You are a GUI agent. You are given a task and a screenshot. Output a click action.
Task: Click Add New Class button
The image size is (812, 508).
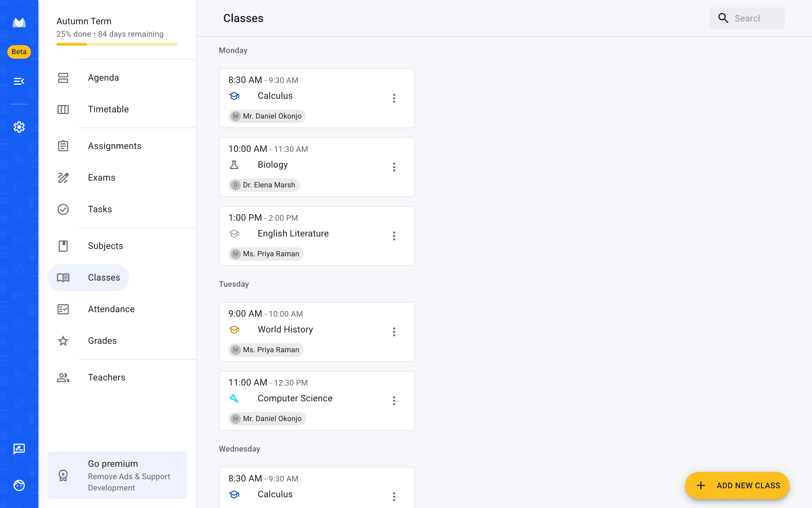click(x=737, y=485)
